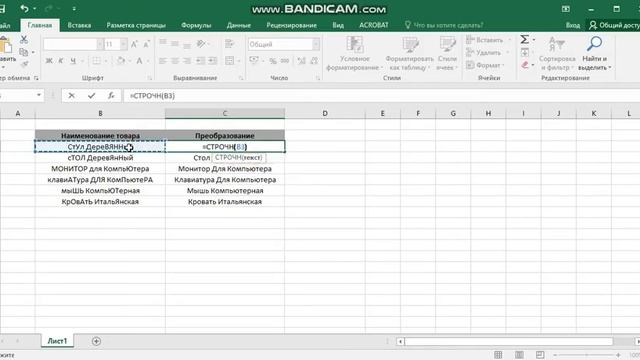Click the AutoSum sigma icon
Image resolution: width=640 pixels, height=360 pixels.
(x=524, y=39)
